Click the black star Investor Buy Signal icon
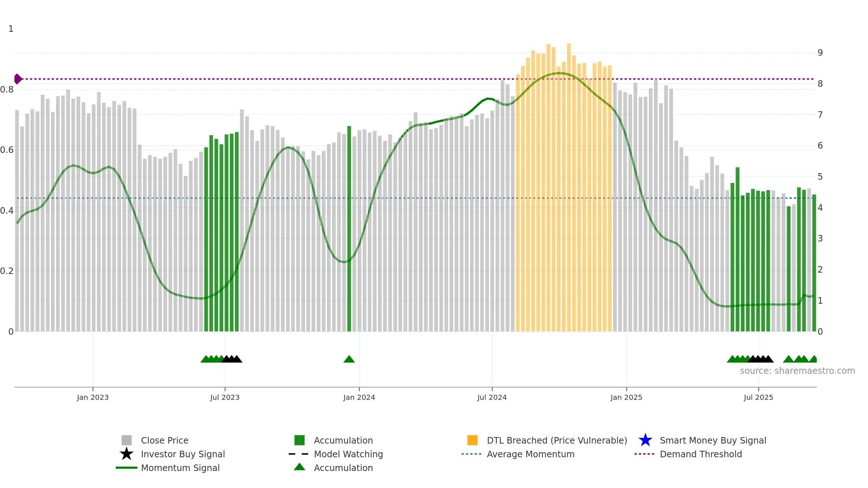The image size is (868, 488). (127, 454)
